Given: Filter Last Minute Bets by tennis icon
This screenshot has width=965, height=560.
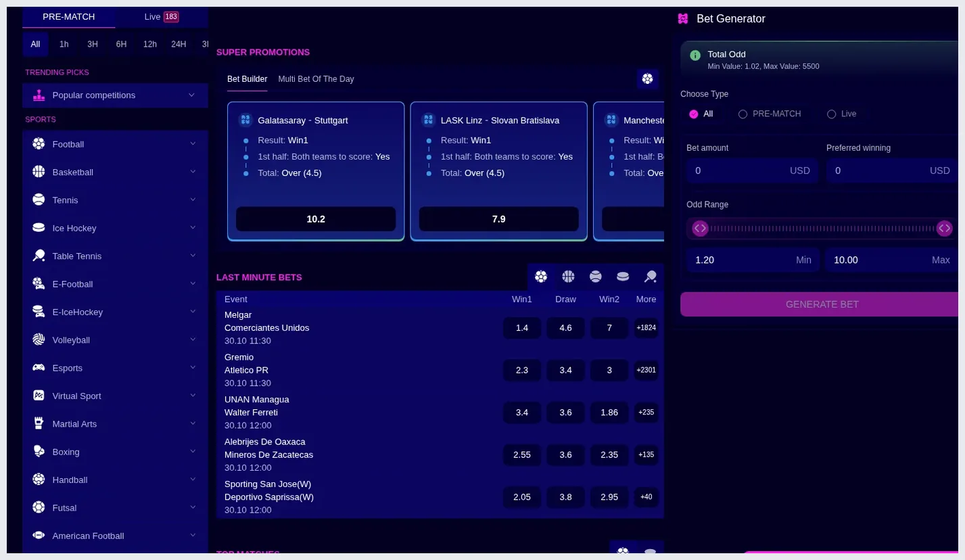Looking at the screenshot, I should click(596, 277).
